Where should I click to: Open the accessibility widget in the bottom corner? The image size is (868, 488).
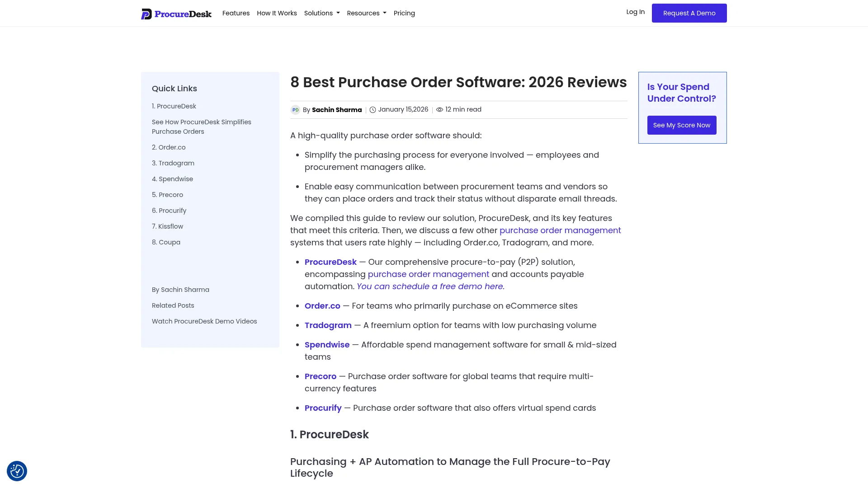pos(17,471)
